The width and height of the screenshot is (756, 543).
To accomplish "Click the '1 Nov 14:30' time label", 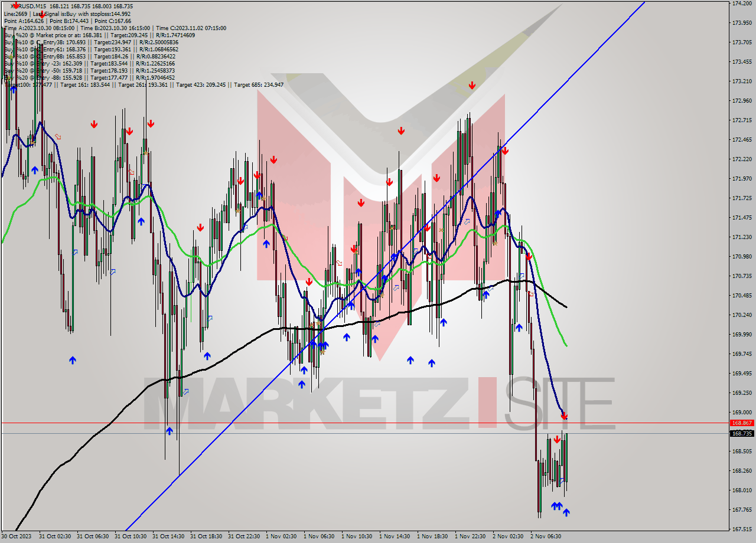I will pos(395,537).
